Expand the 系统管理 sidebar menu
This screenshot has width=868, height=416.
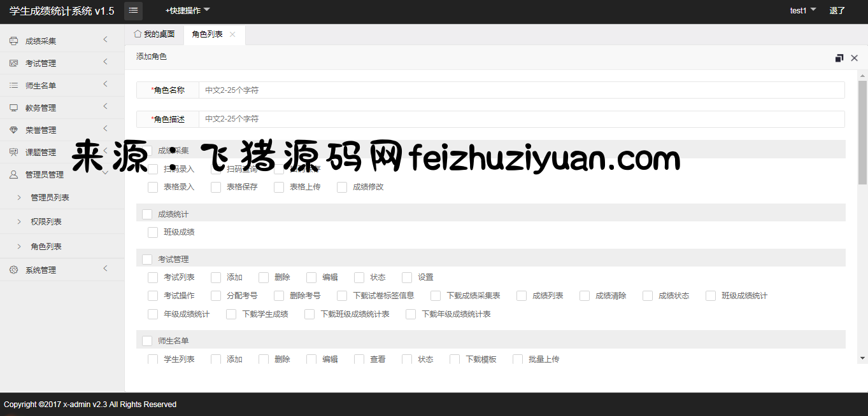[x=41, y=270]
